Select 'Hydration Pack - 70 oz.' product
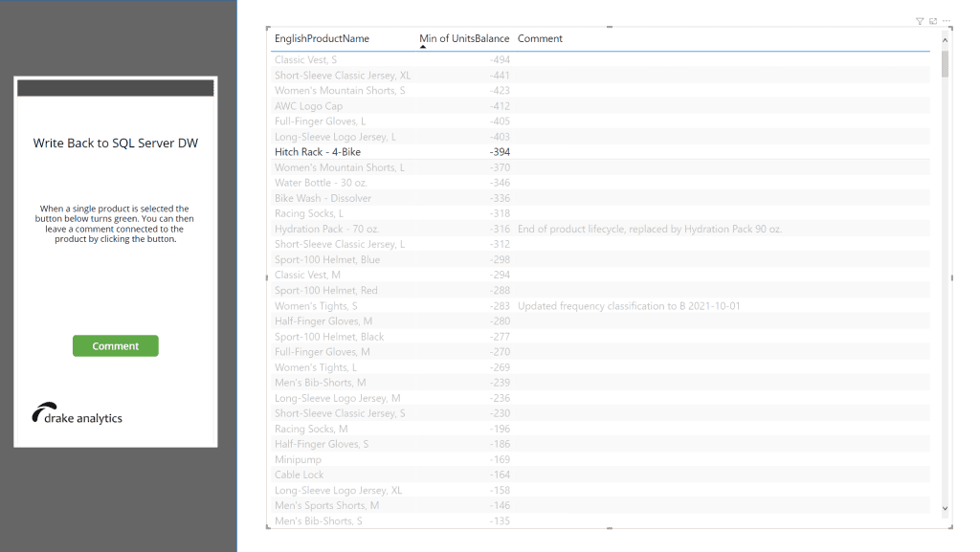Screen dimensions: 980x552 (x=327, y=229)
